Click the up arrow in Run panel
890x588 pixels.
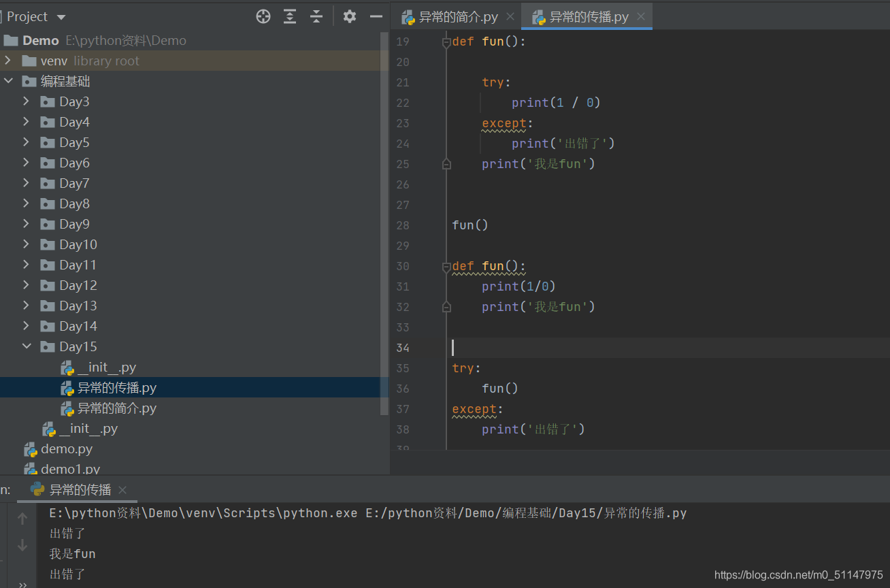(22, 519)
